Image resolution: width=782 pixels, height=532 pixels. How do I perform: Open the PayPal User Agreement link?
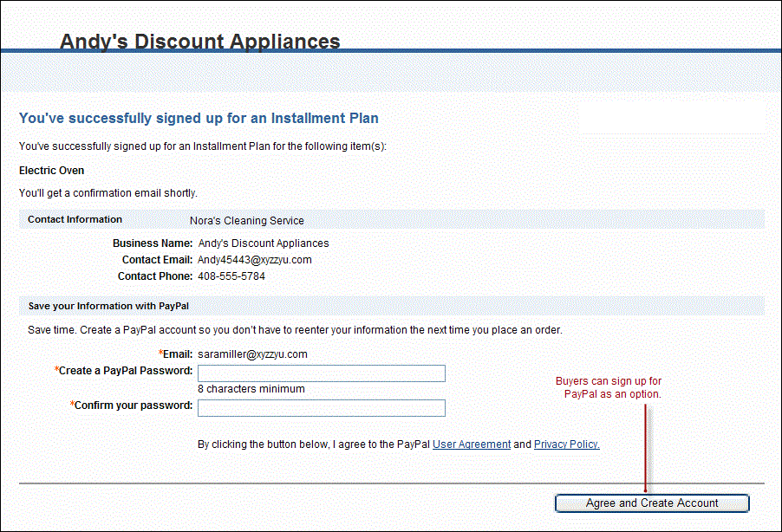tap(472, 444)
